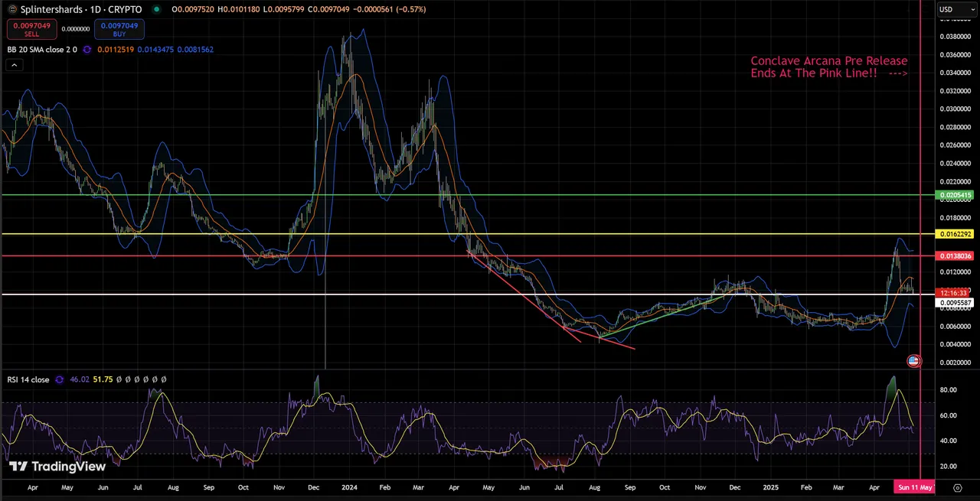Click the 80.00 RSI scale label

coord(949,390)
